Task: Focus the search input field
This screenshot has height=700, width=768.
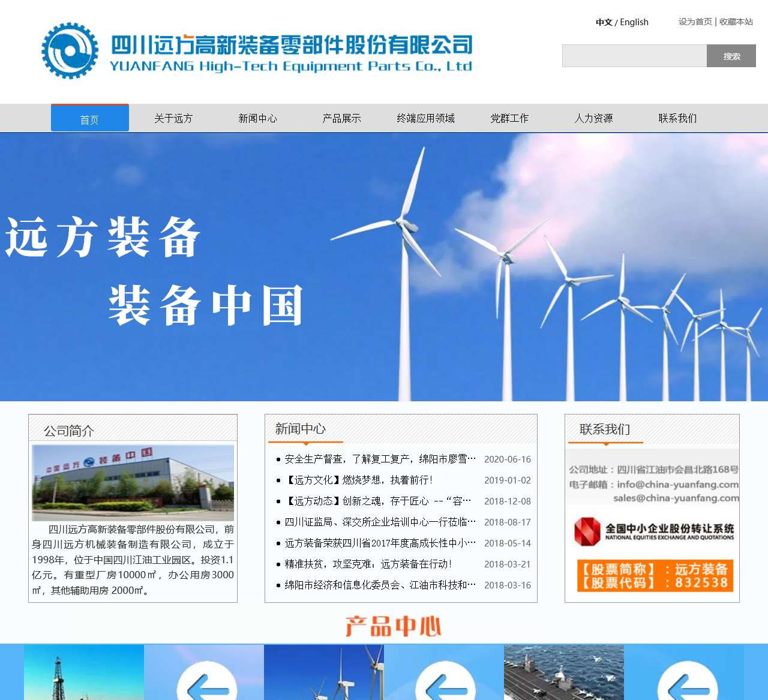Action: point(635,56)
